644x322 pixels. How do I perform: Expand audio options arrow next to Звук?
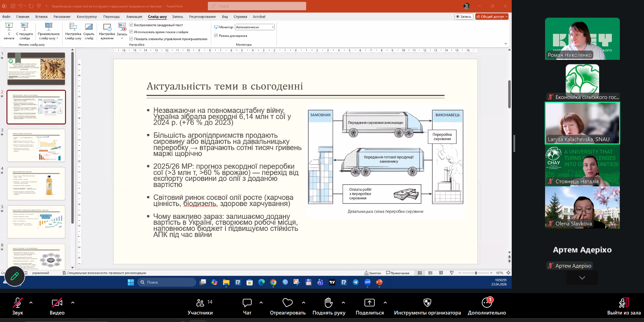[x=31, y=302]
